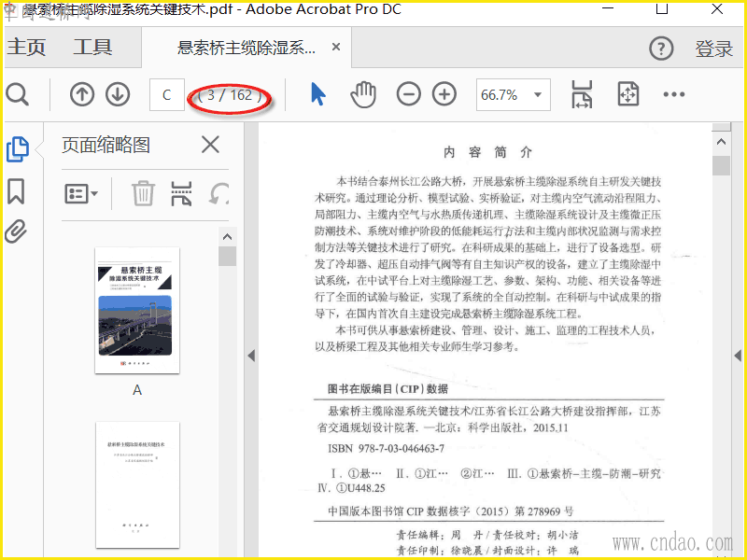Toggle the page thumbnails sidebar icon
The image size is (747, 560).
click(18, 149)
